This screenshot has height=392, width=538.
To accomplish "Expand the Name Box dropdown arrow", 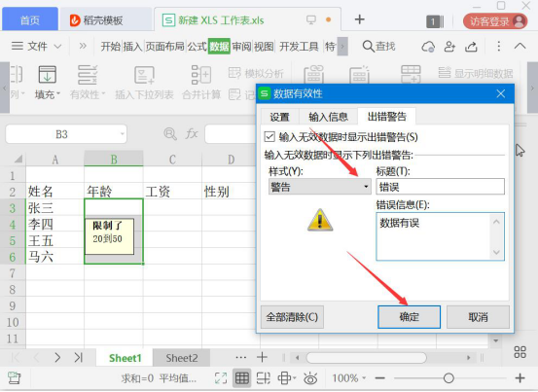I will tap(123, 134).
